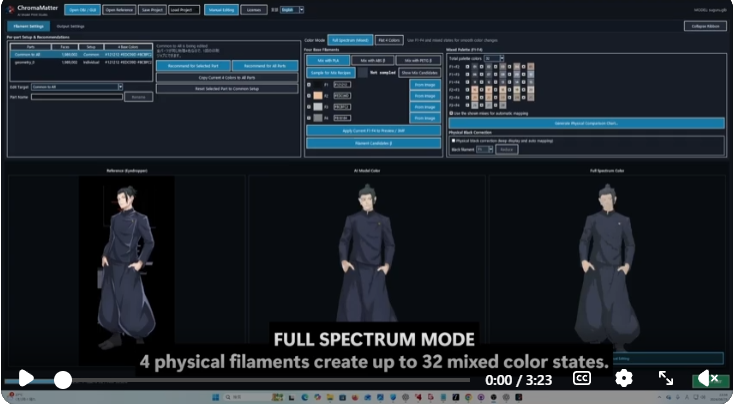The width and height of the screenshot is (736, 404).
Task: Switch to Output Settings tab
Action: [x=70, y=27]
